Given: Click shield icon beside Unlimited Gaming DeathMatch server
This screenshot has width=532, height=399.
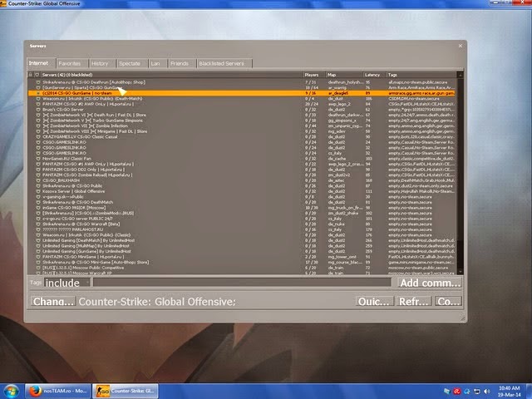Looking at the screenshot, I should pyautogui.click(x=38, y=240).
